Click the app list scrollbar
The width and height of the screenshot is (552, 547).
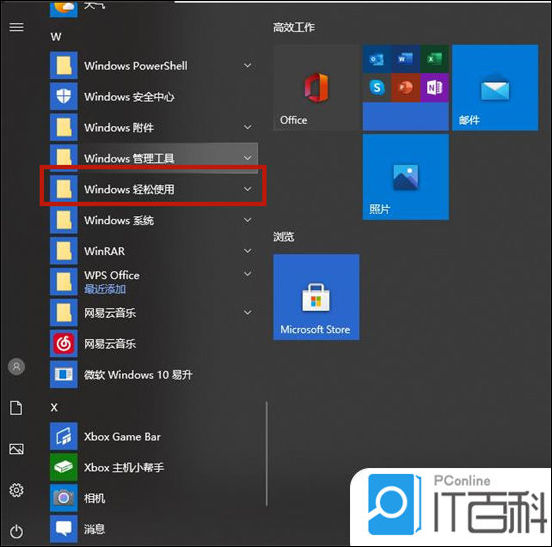[266, 454]
